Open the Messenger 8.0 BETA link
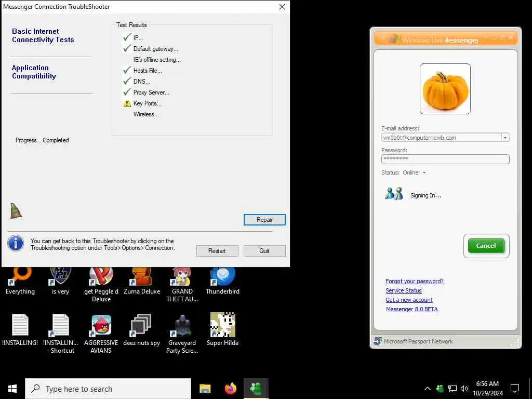 411,309
